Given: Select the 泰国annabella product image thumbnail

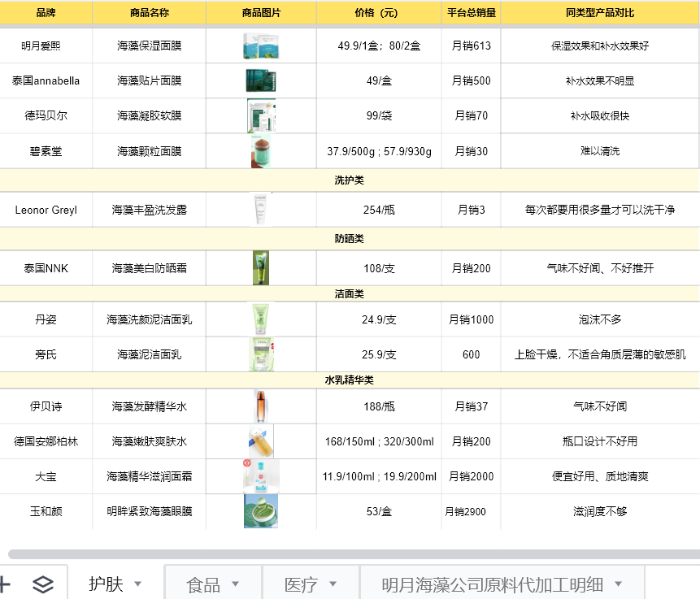Looking at the screenshot, I should pyautogui.click(x=261, y=80).
